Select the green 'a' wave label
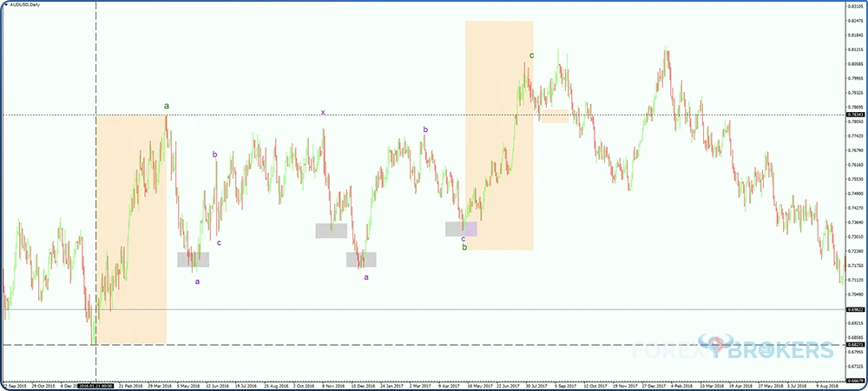The height and width of the screenshot is (391, 868). 167,106
